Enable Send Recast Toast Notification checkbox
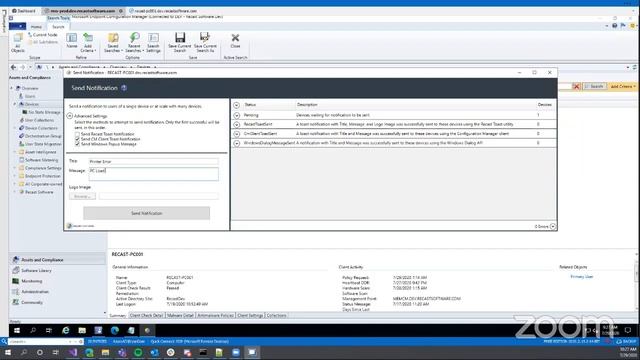Image resolution: width=640 pixels, height=360 pixels. [x=77, y=134]
